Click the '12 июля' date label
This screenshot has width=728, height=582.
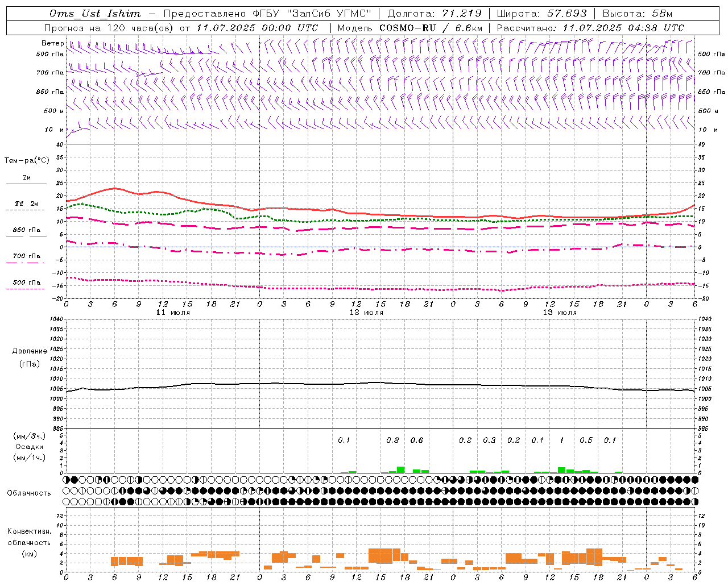pos(366,313)
